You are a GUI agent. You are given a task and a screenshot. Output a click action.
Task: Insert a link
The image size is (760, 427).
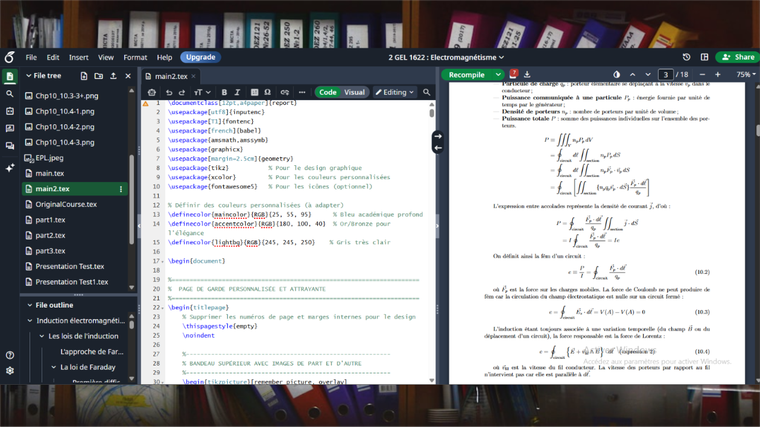(285, 92)
